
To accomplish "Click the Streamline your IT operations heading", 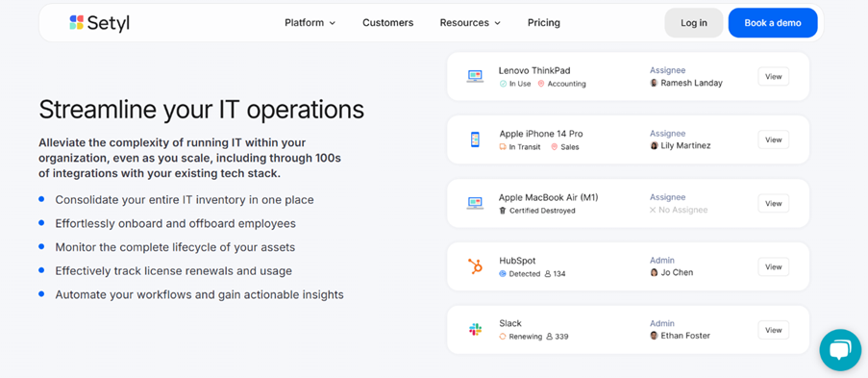I will 202,110.
